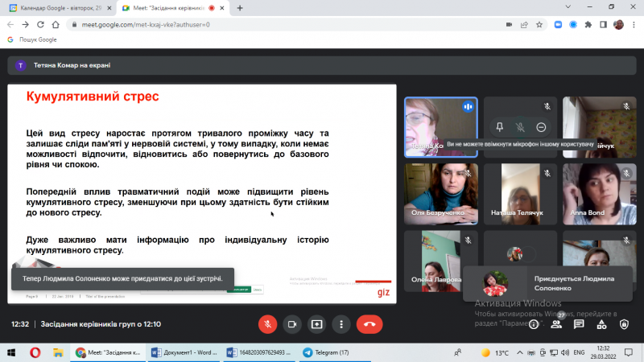Open the Chrome extensions puzzle menu

[x=588, y=25]
